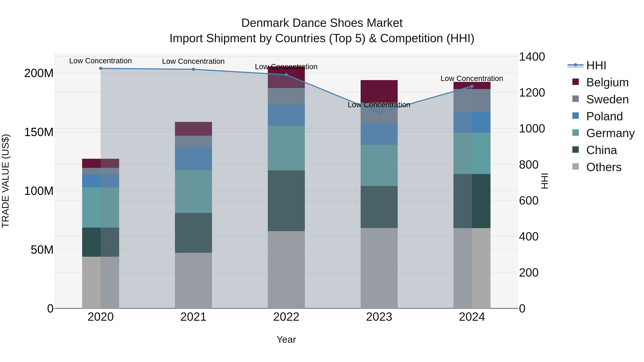This screenshot has height=362, width=644.
Task: Click the HHI line marker for 2024
Action: click(472, 87)
